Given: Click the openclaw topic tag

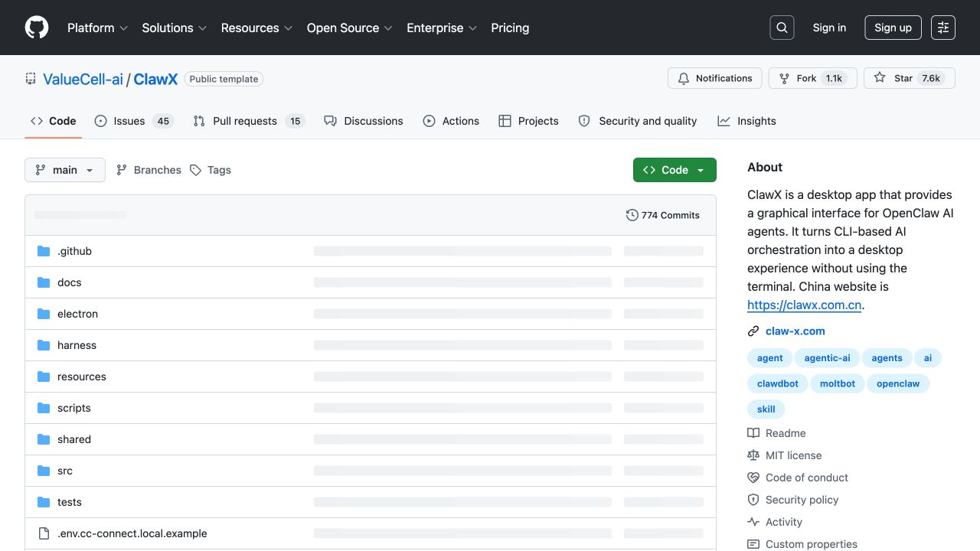Looking at the screenshot, I should [x=898, y=383].
